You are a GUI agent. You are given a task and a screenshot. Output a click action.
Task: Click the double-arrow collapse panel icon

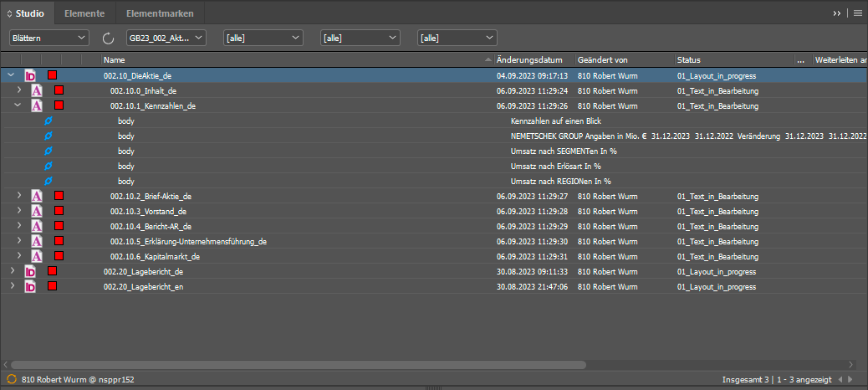pos(837,13)
